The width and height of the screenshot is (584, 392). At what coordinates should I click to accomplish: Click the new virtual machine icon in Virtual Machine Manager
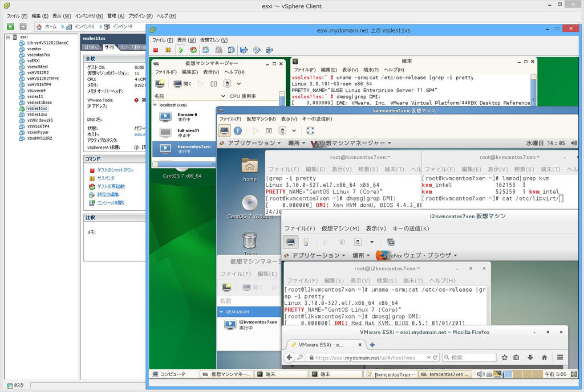(x=160, y=84)
